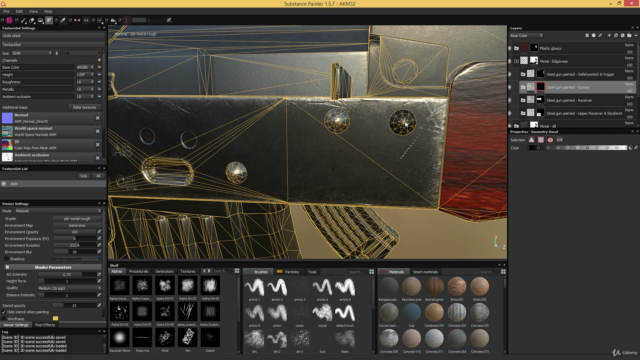Choose polygon selection mode in Properties
The width and height of the screenshot is (640, 360).
(x=541, y=140)
